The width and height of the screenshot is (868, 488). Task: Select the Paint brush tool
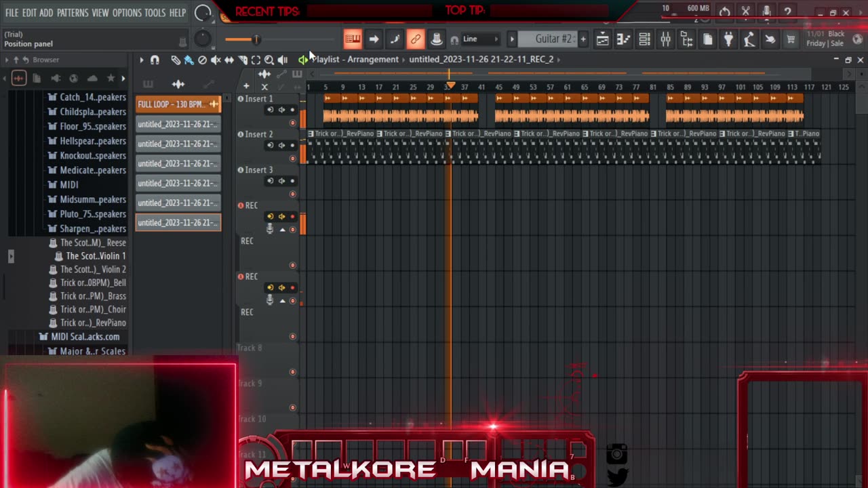click(189, 60)
